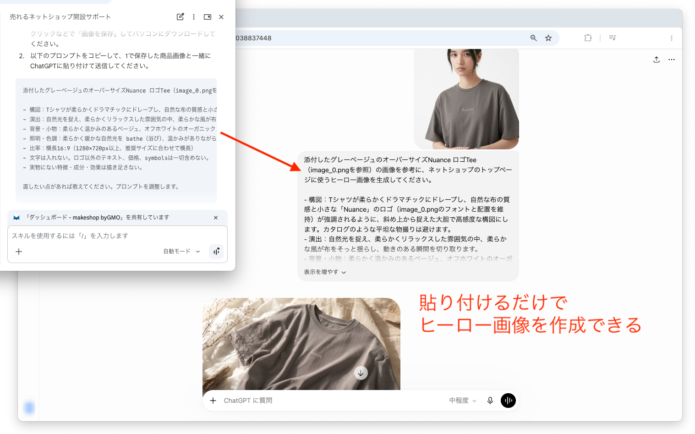The width and height of the screenshot is (695, 434).
Task: Click the voice input icon in side panel
Action: click(216, 251)
